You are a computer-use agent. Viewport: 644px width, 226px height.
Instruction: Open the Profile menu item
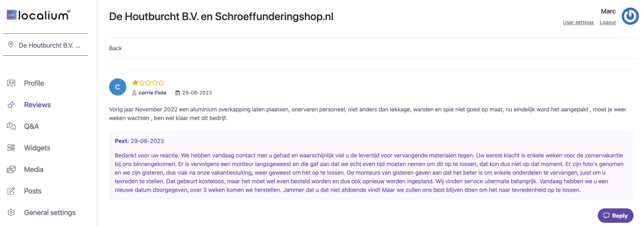34,83
